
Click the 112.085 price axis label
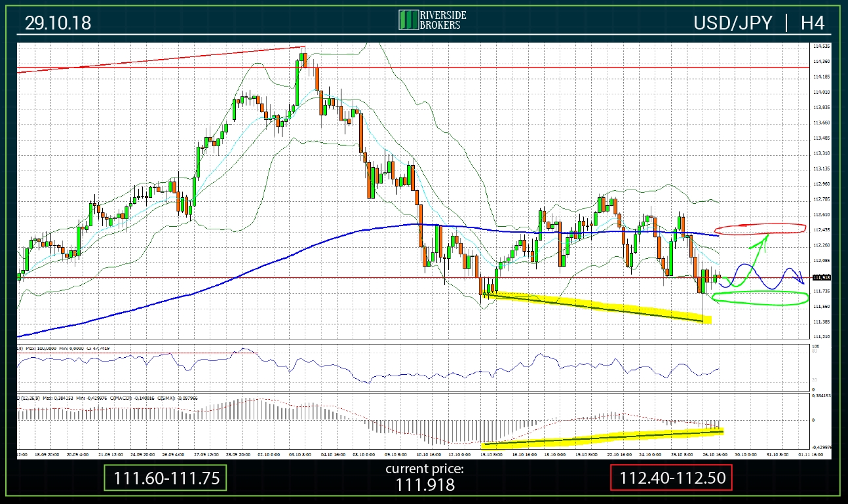tap(821, 260)
